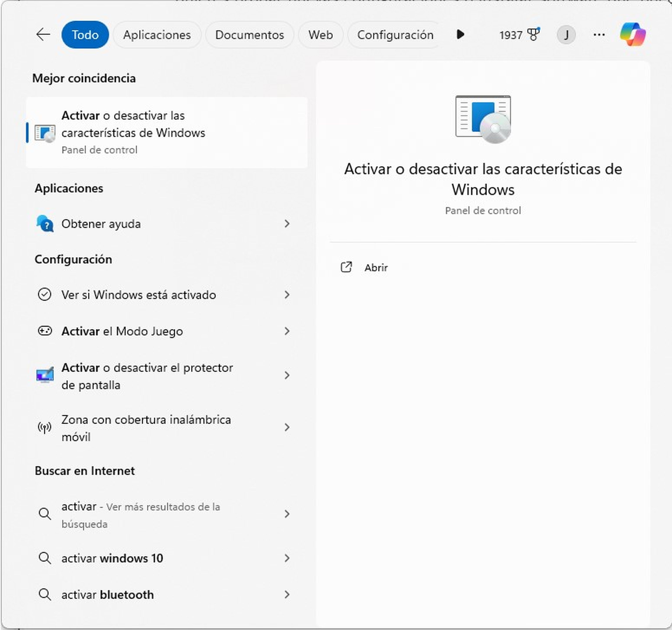The height and width of the screenshot is (630, 672).
Task: Open the Configuración filter tab
Action: [395, 34]
